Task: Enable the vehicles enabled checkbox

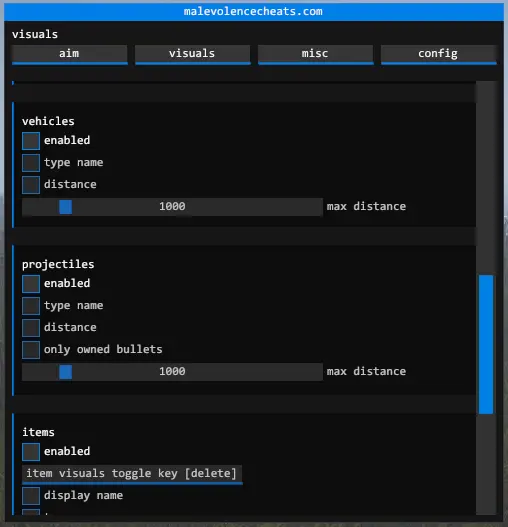Action: click(x=31, y=141)
